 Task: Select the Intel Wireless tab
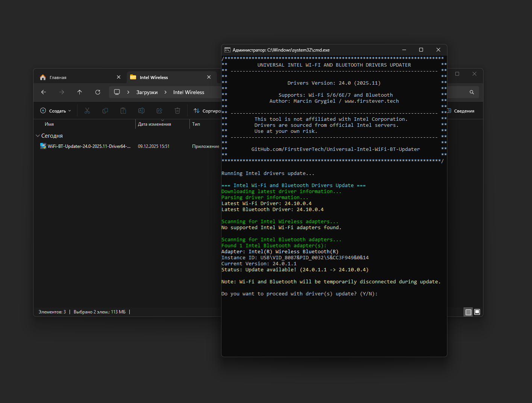[x=154, y=78]
